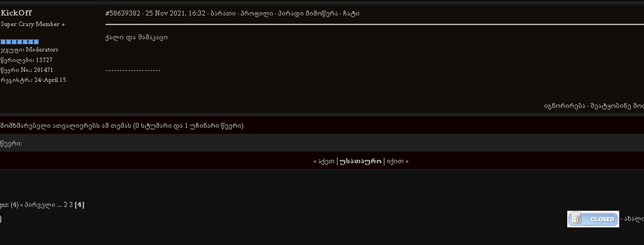Click the რეგისტრ.: 24-April 15 line
This screenshot has width=644, height=245.
[x=33, y=80]
